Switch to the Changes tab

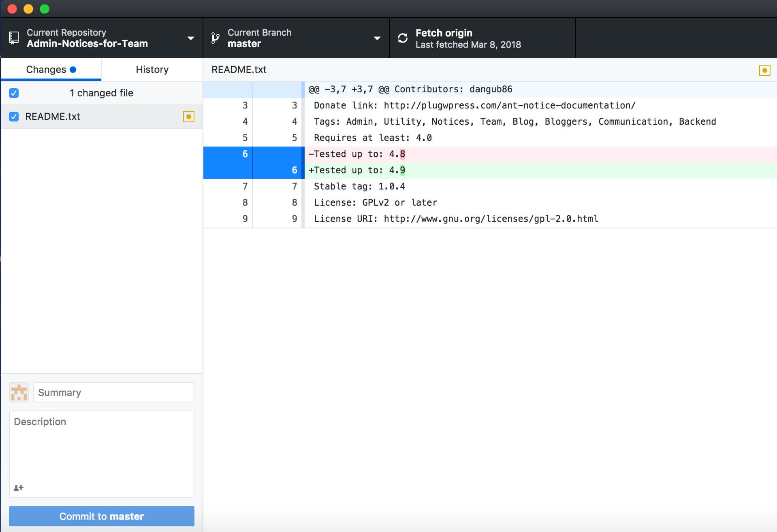click(x=51, y=70)
